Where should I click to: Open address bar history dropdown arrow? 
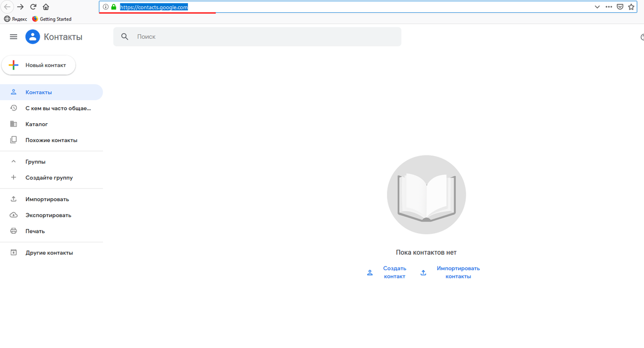(x=597, y=7)
